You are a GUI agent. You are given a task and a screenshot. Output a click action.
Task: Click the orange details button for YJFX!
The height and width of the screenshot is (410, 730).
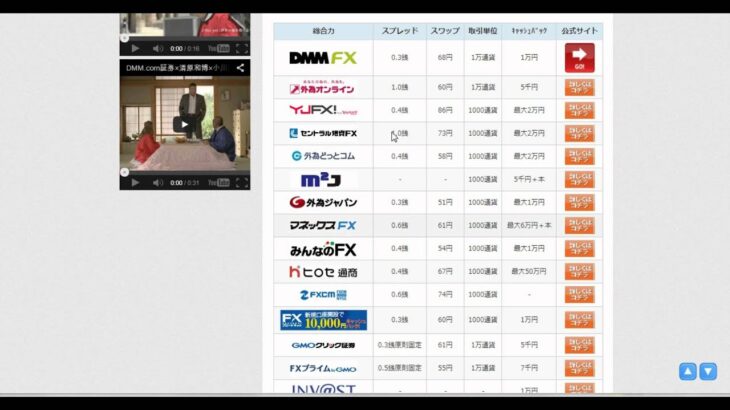pyautogui.click(x=578, y=110)
